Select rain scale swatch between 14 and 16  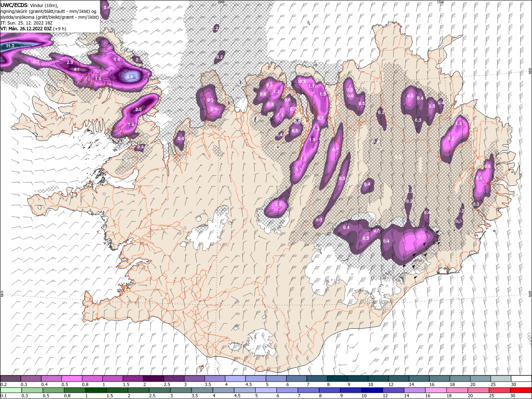pyautogui.click(x=414, y=390)
